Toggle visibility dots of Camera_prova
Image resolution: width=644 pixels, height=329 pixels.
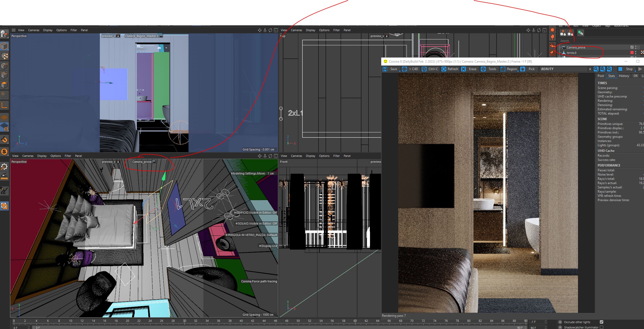[x=636, y=47]
